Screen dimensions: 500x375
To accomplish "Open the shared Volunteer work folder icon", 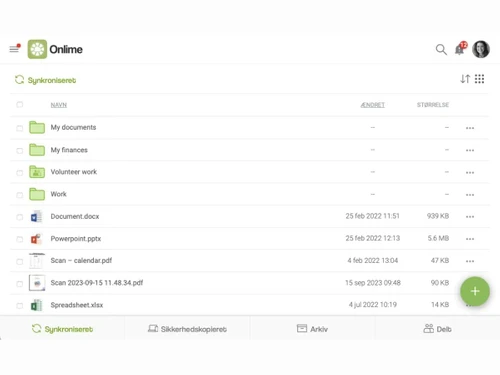I will (x=37, y=172).
